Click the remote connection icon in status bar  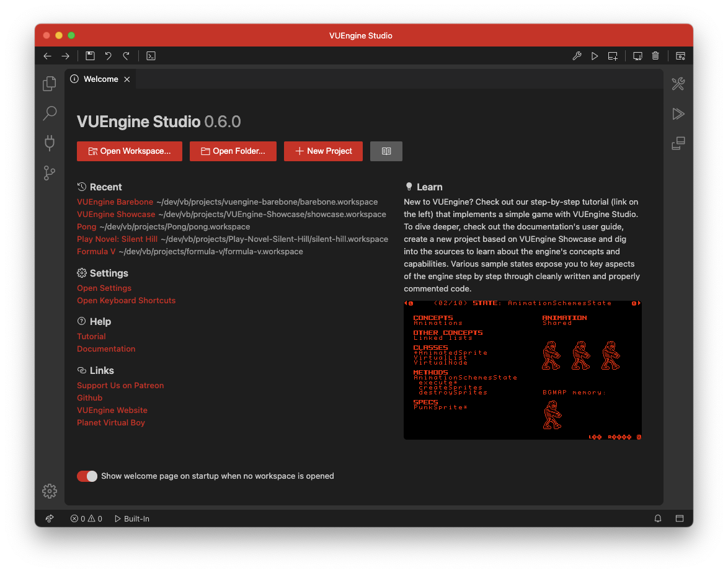pyautogui.click(x=50, y=518)
